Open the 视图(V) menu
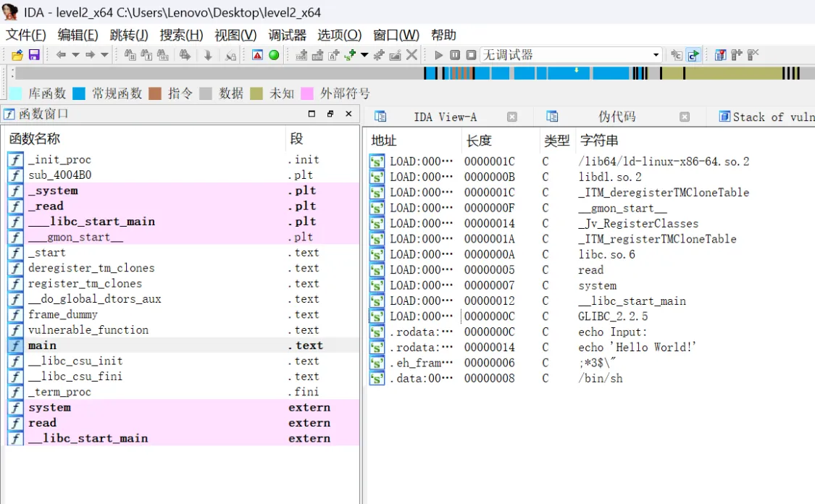 tap(235, 35)
